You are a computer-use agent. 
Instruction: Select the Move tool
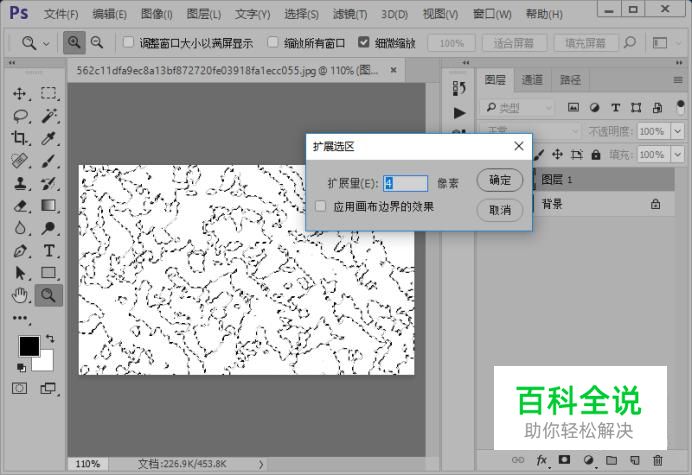click(19, 94)
